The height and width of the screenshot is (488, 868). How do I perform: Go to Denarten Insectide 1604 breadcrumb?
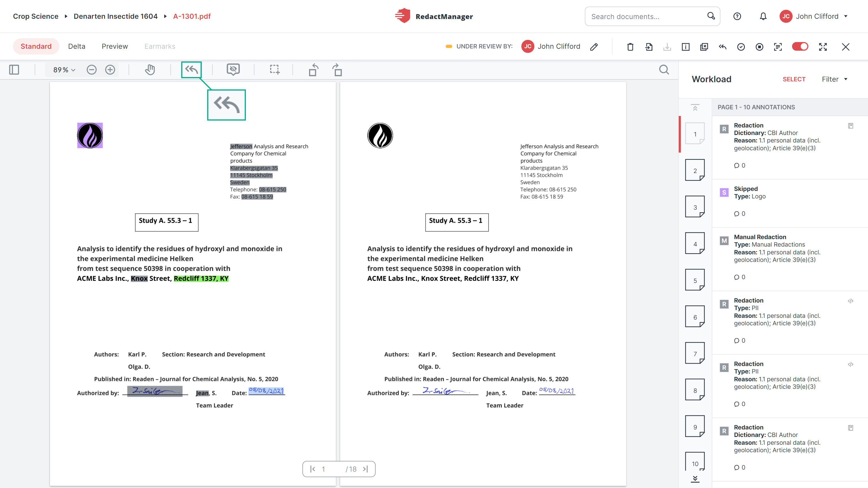[x=116, y=16]
